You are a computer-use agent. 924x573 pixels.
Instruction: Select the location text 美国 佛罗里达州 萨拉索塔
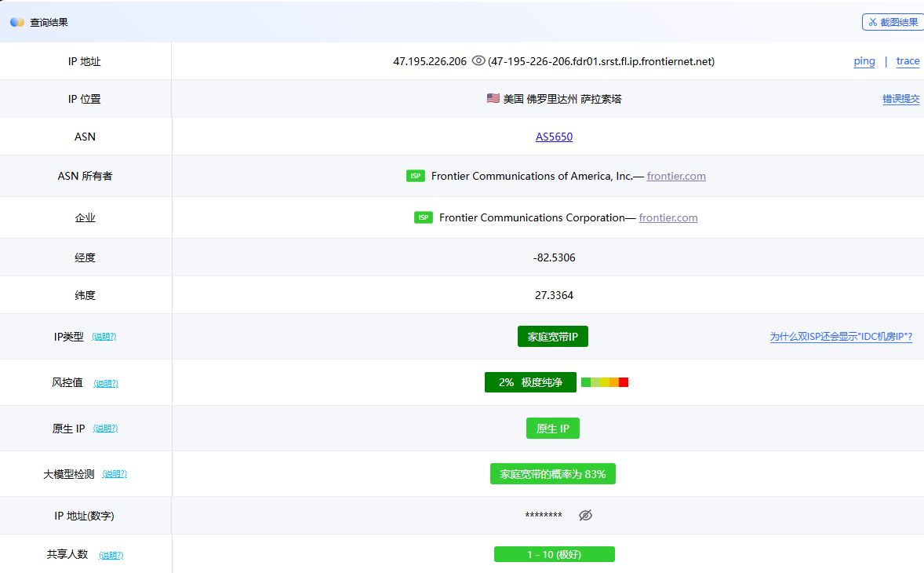point(562,99)
